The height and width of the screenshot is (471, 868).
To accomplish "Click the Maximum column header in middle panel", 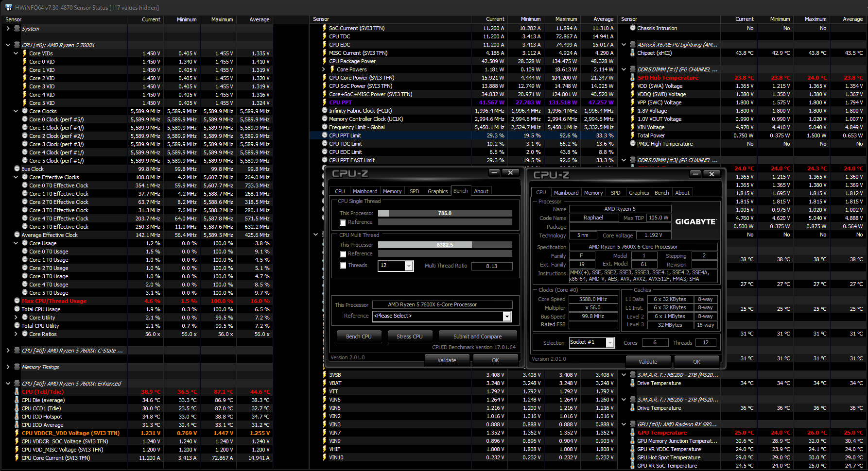I will click(x=567, y=19).
